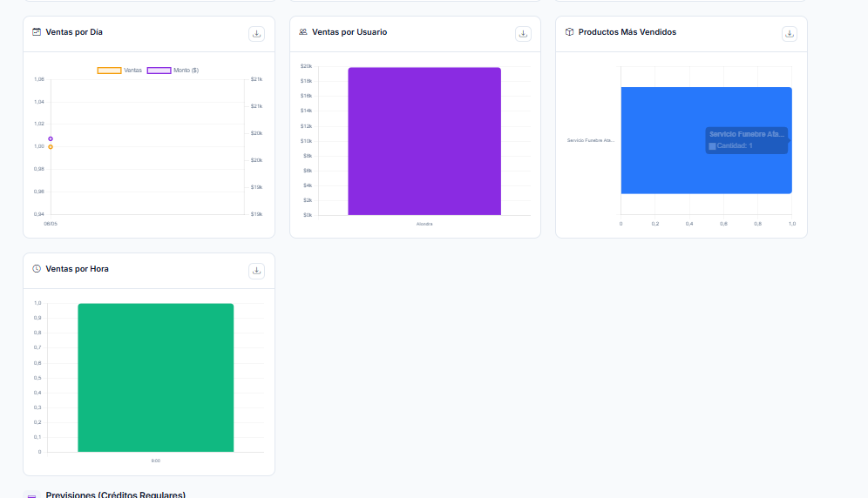Click the Previsiones (Créditos Regulares) heading
The height and width of the screenshot is (498, 868).
click(116, 495)
